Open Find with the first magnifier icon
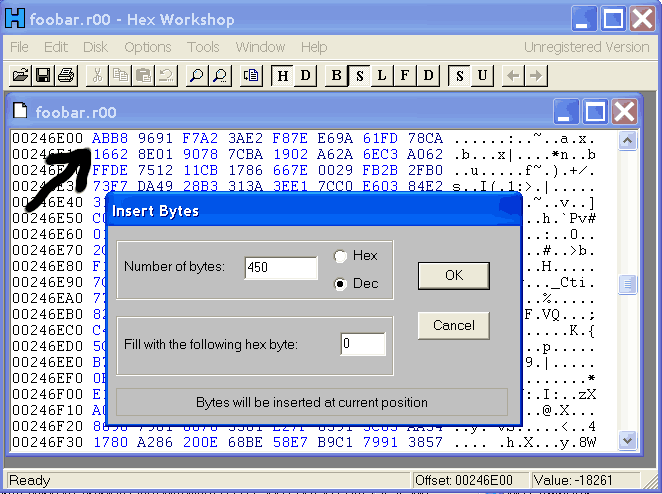 pyautogui.click(x=197, y=76)
